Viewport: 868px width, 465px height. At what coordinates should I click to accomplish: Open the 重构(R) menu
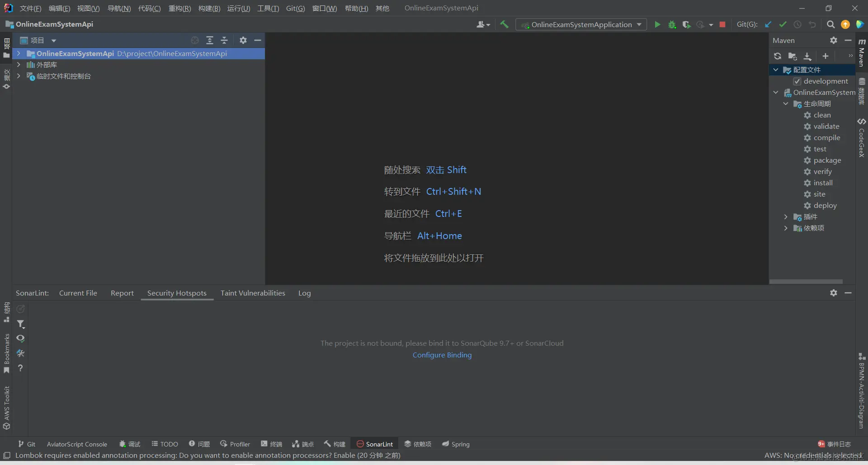pyautogui.click(x=179, y=8)
